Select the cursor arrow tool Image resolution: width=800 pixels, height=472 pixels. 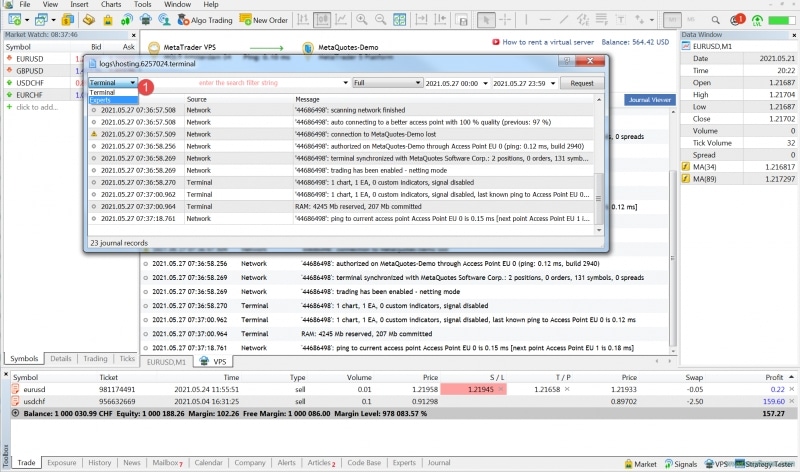[x=486, y=20]
